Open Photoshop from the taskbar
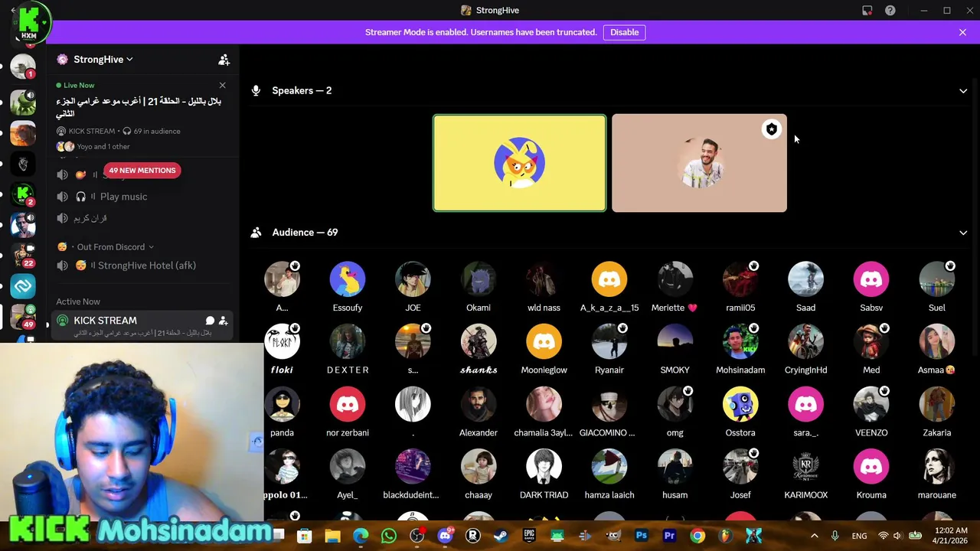The image size is (980, 551). click(642, 536)
